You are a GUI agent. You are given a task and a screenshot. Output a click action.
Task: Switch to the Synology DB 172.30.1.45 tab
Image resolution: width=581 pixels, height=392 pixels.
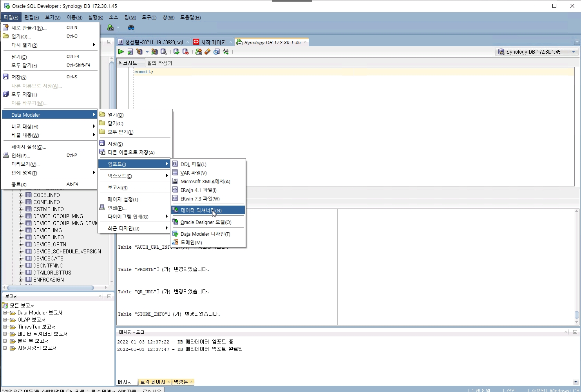coord(271,42)
